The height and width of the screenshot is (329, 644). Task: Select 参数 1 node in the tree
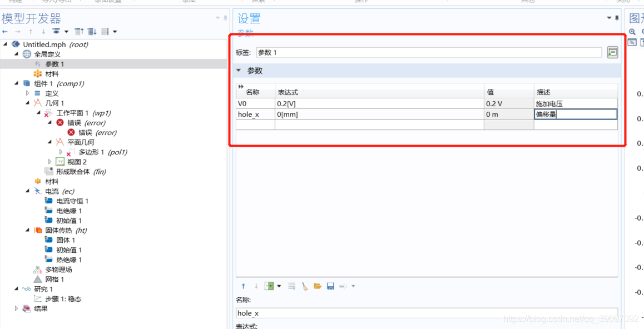pyautogui.click(x=55, y=64)
